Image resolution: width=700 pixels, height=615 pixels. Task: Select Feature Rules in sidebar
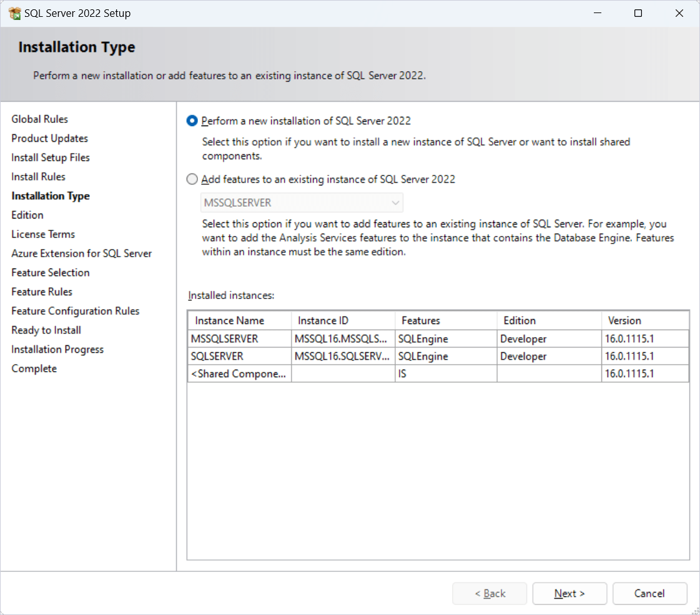tap(42, 292)
